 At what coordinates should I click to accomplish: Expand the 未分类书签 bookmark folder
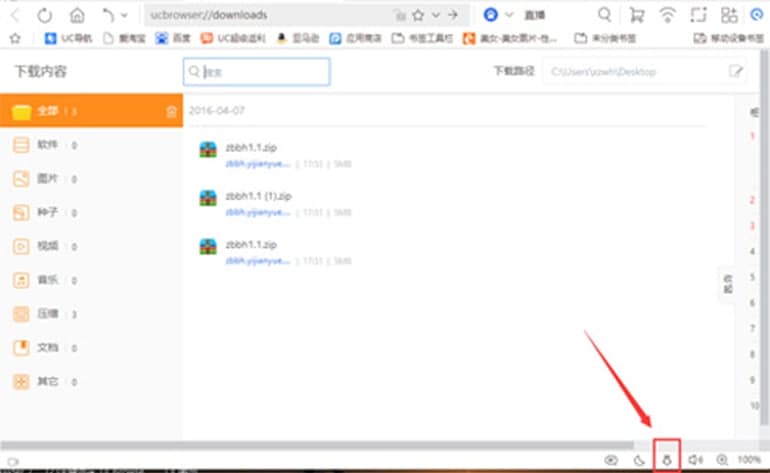(x=605, y=38)
